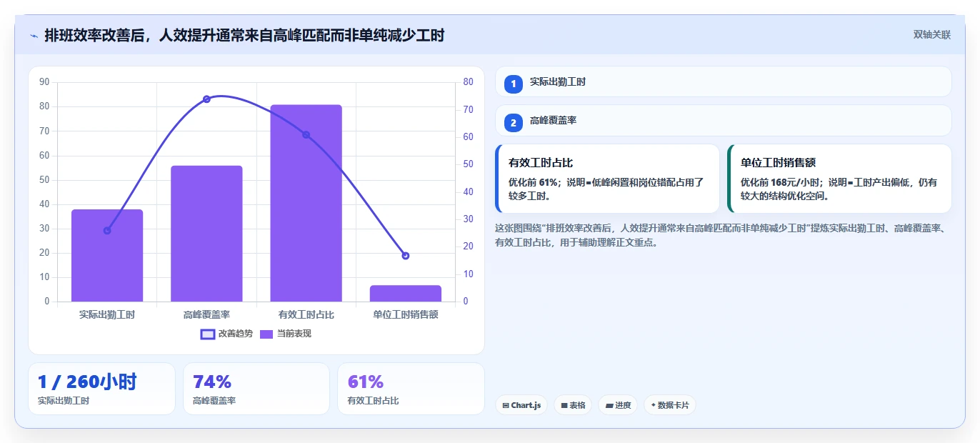
Task: Click the text 优化前 61%
Action: coord(534,182)
